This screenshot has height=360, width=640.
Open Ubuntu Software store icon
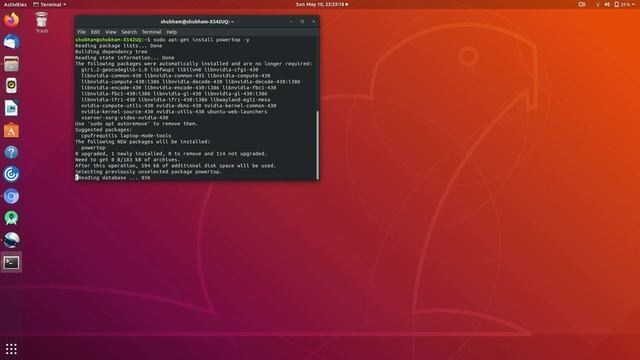pyautogui.click(x=11, y=130)
